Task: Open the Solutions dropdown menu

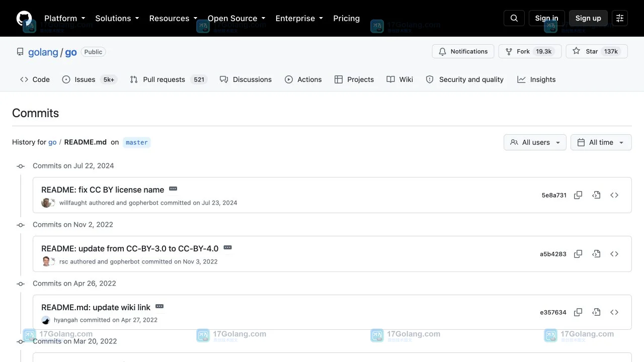Action: click(117, 18)
